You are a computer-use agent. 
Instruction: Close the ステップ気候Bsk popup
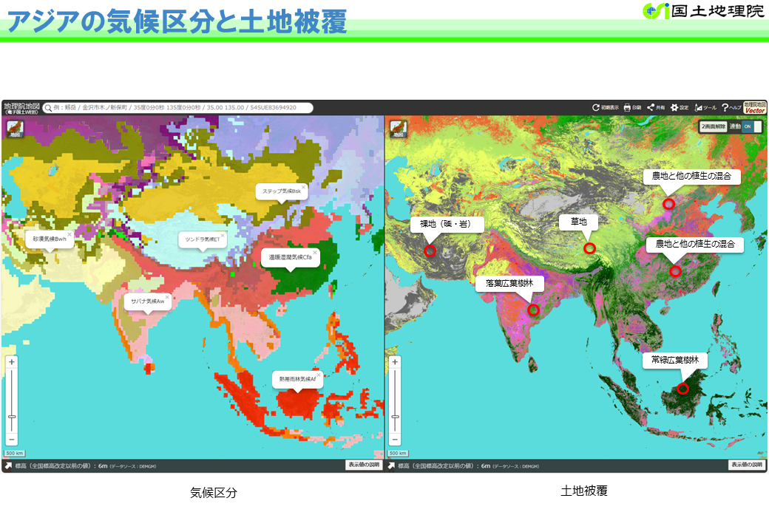tap(304, 187)
